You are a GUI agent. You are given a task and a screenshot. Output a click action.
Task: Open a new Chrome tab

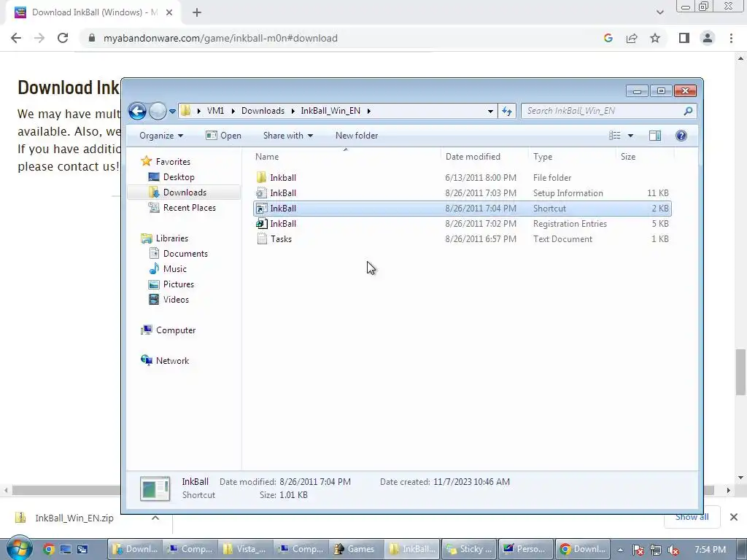coord(197,12)
